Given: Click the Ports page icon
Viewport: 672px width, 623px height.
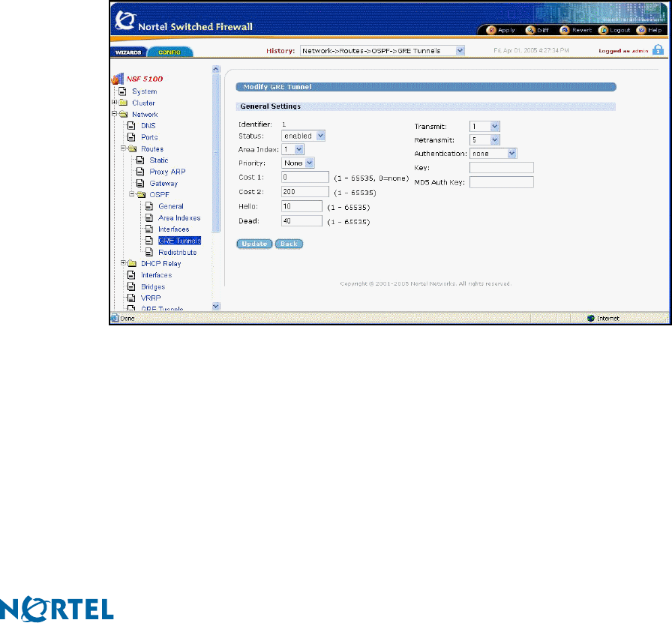Looking at the screenshot, I should click(x=131, y=137).
